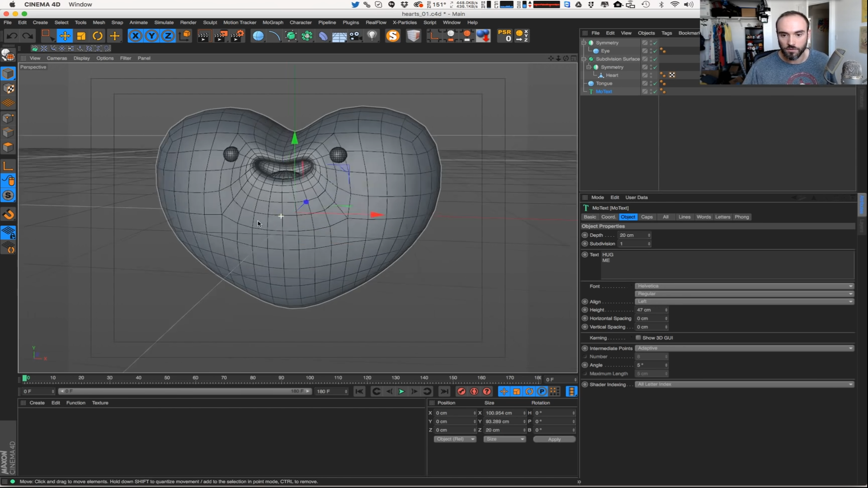Image resolution: width=868 pixels, height=488 pixels.
Task: Click the timeline preview range slider
Action: pos(185,391)
